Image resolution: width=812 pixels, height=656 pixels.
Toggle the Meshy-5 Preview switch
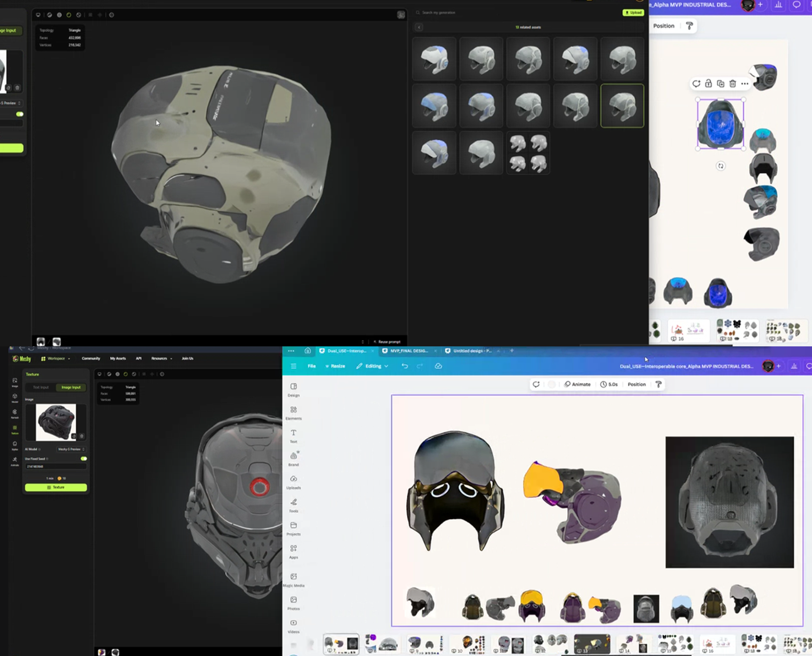pos(20,114)
